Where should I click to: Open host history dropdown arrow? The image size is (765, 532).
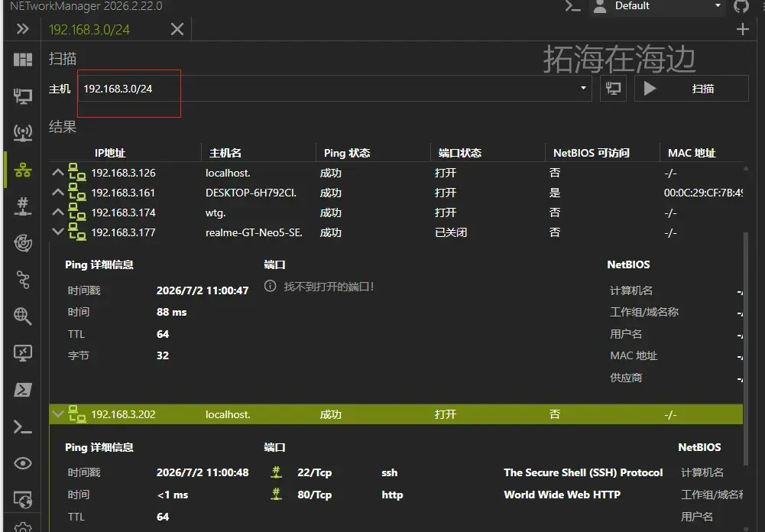pos(583,89)
